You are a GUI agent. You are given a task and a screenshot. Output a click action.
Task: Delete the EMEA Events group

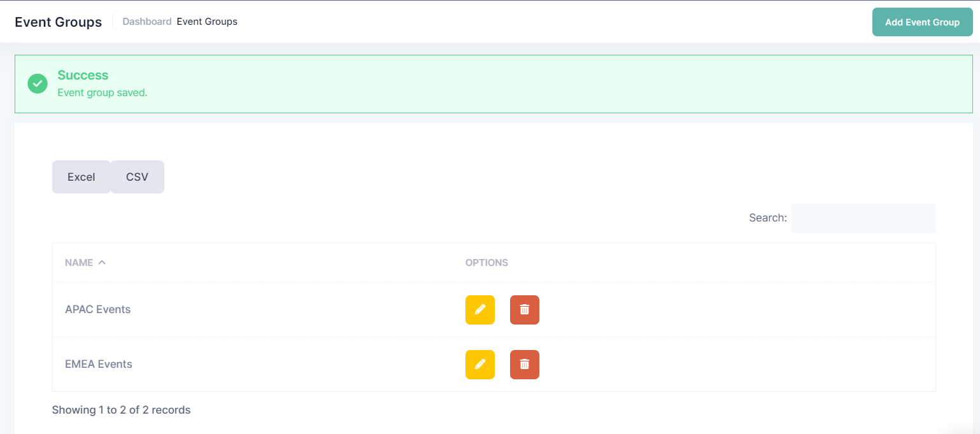tap(524, 365)
